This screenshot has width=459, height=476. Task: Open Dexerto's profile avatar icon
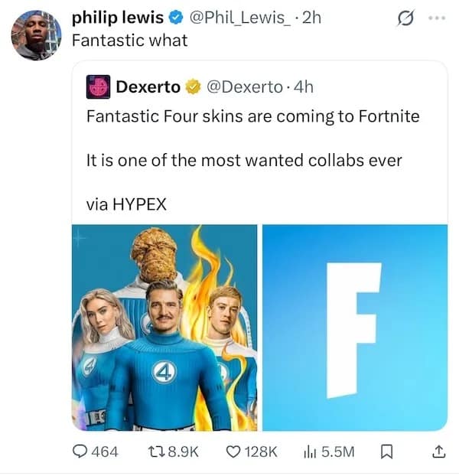tap(97, 87)
